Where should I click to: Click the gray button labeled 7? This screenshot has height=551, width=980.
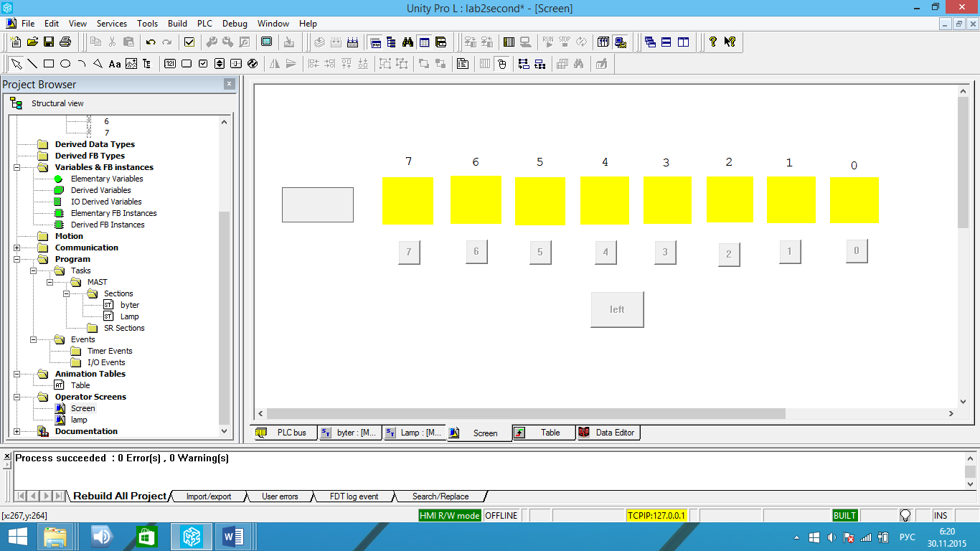[409, 252]
